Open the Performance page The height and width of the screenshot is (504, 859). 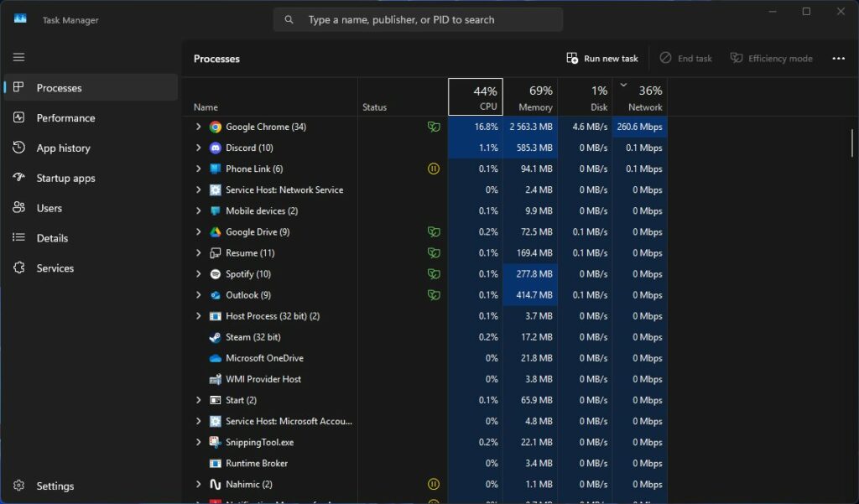point(91,117)
